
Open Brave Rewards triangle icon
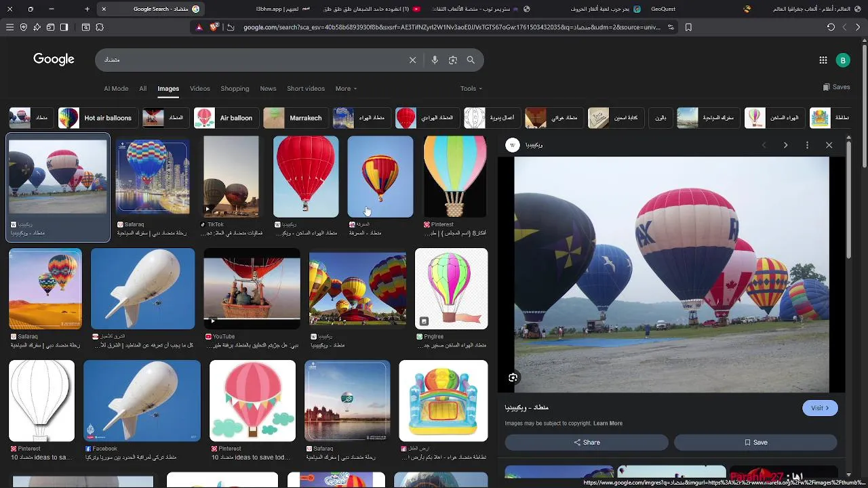pyautogui.click(x=199, y=27)
